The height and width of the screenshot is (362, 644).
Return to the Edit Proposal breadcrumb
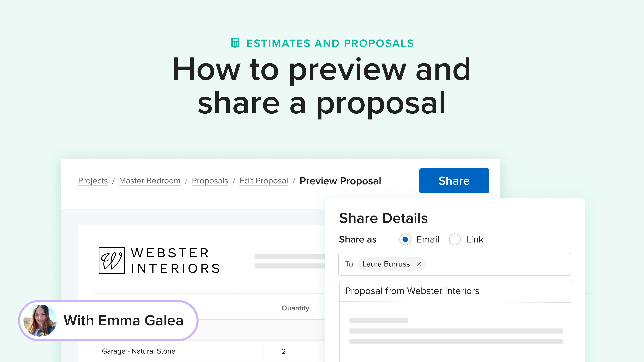(264, 181)
